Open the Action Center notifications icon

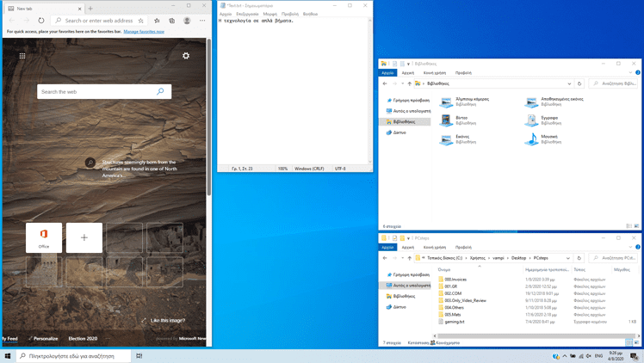(635, 356)
